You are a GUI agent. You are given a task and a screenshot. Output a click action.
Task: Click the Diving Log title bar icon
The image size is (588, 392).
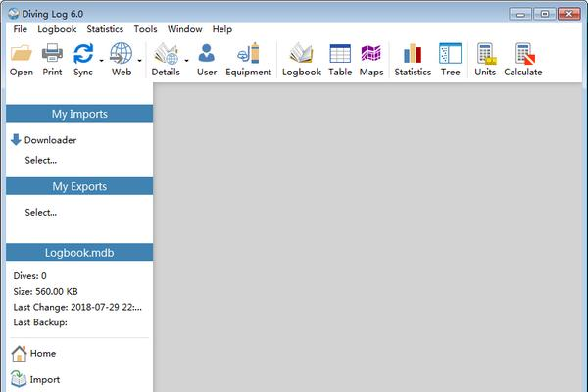[x=14, y=14]
